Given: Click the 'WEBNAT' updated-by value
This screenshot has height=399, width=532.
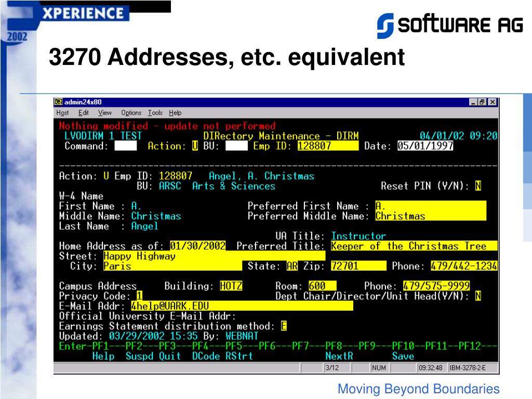Looking at the screenshot, I should point(242,336).
